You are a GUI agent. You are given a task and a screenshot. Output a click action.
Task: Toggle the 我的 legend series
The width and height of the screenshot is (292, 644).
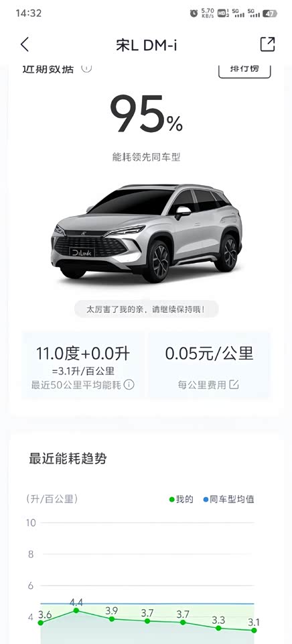point(181,499)
